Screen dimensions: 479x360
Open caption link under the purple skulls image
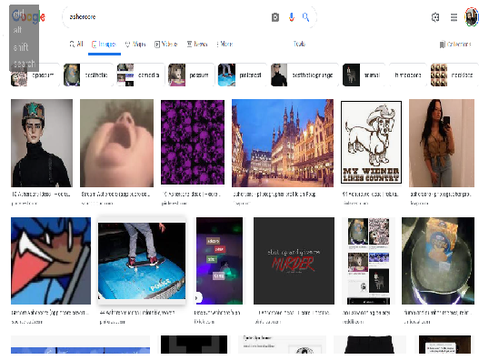[191, 194]
